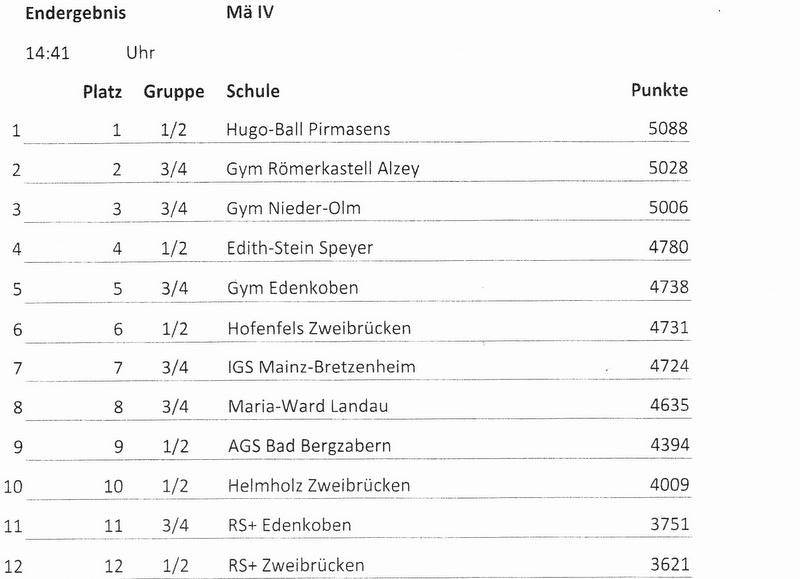The image size is (800, 579).
Task: Click the 3751 points of RS+ Edenkoben
Action: coord(669,524)
